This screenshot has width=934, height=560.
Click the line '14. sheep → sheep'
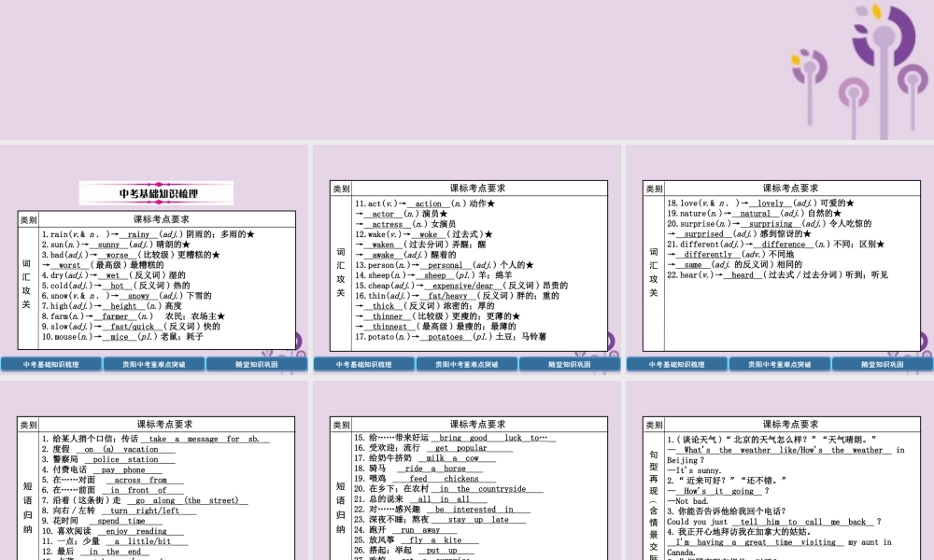coord(433,275)
